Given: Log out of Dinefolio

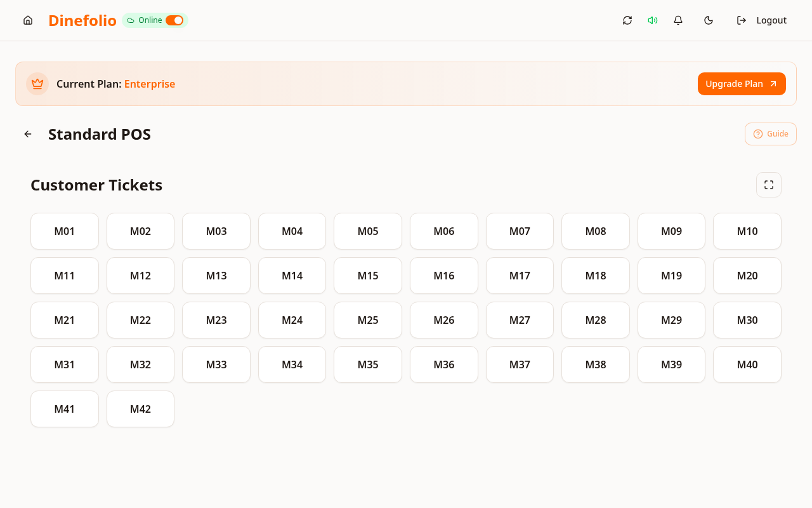Looking at the screenshot, I should pyautogui.click(x=762, y=20).
